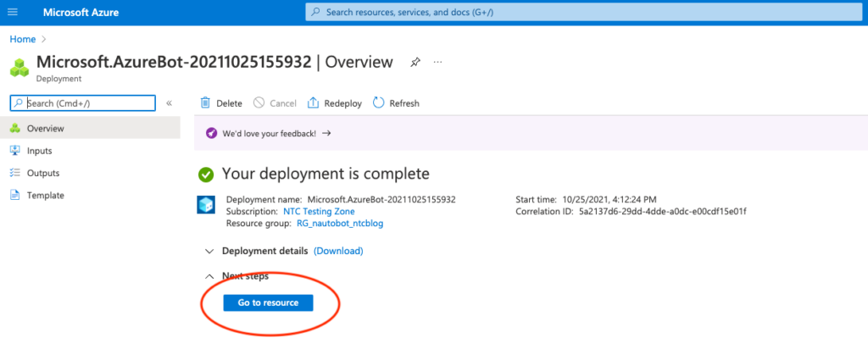Click the Overview cubes icon in sidebar

tap(15, 128)
